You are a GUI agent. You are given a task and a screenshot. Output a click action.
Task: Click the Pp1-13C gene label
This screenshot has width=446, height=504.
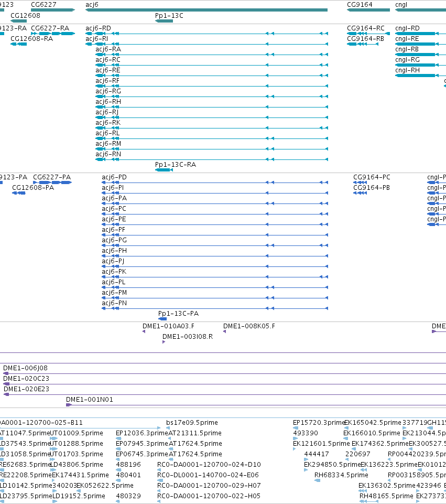[169, 15]
